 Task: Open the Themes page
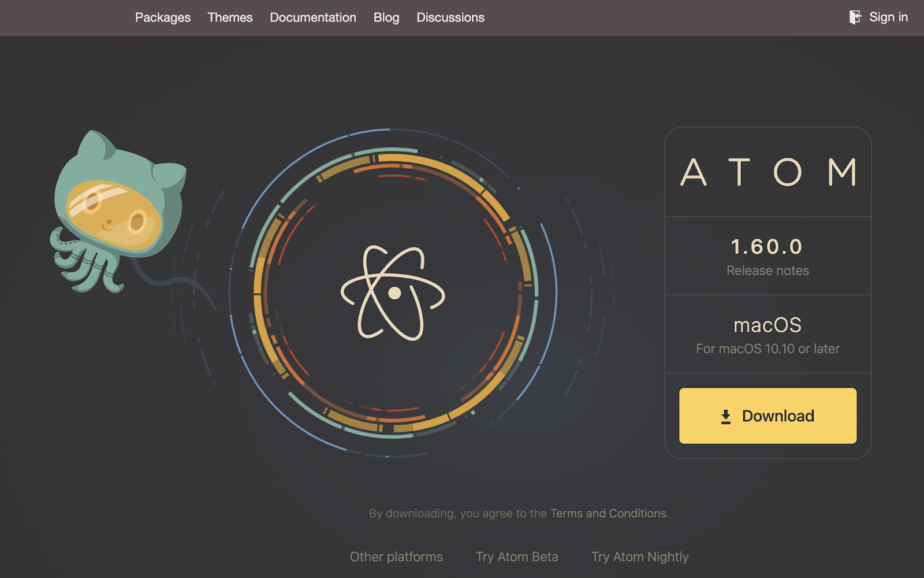[230, 17]
